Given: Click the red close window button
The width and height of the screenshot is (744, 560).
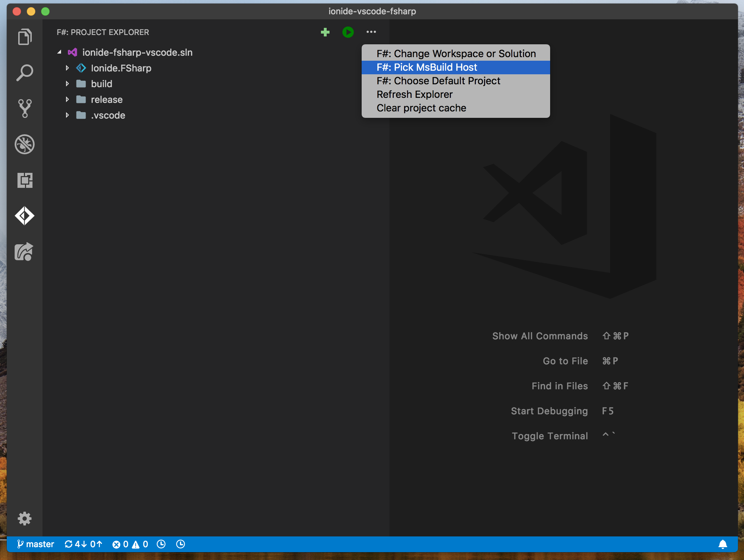Looking at the screenshot, I should (16, 11).
